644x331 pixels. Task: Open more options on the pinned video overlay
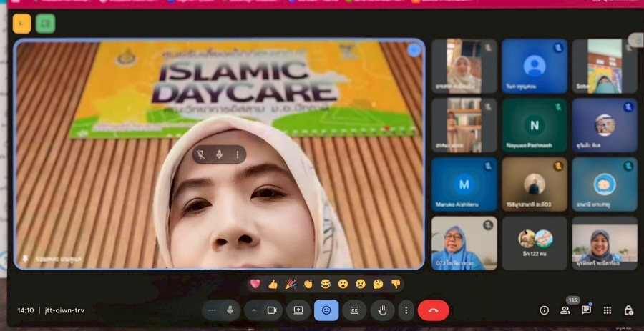pos(238,154)
